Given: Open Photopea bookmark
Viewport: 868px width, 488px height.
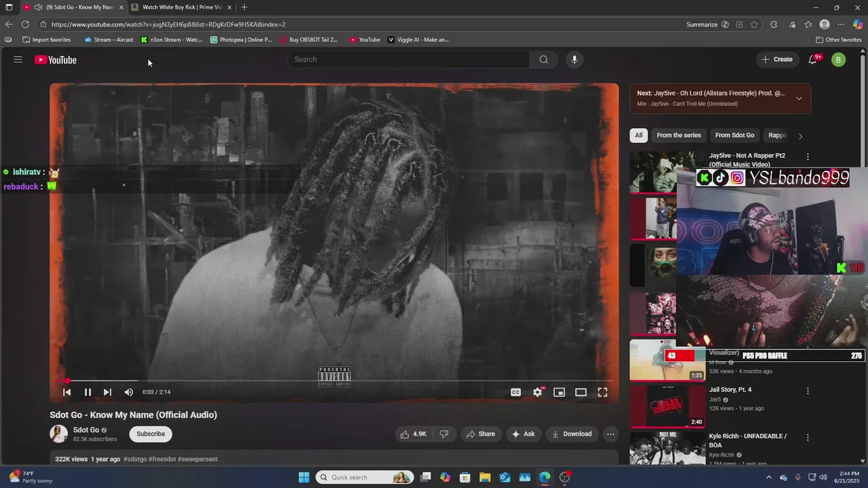Looking at the screenshot, I should 241,40.
